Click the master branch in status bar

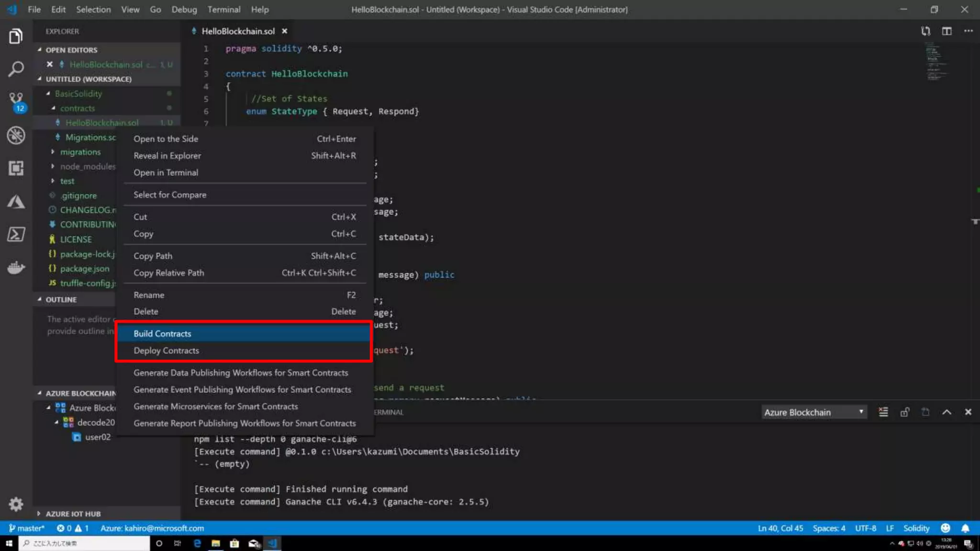tap(27, 528)
